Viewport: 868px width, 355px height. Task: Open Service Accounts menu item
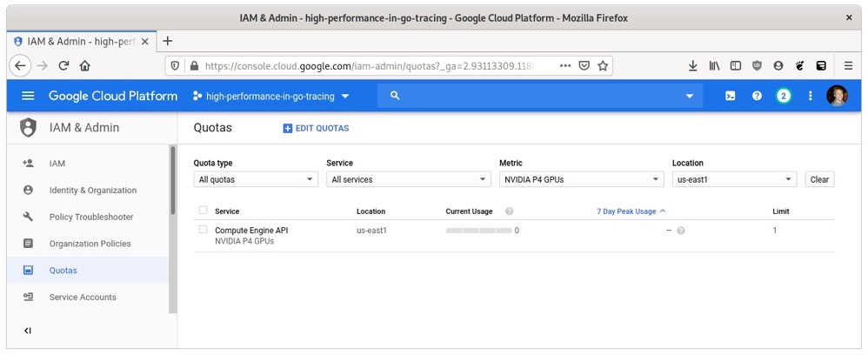point(89,297)
